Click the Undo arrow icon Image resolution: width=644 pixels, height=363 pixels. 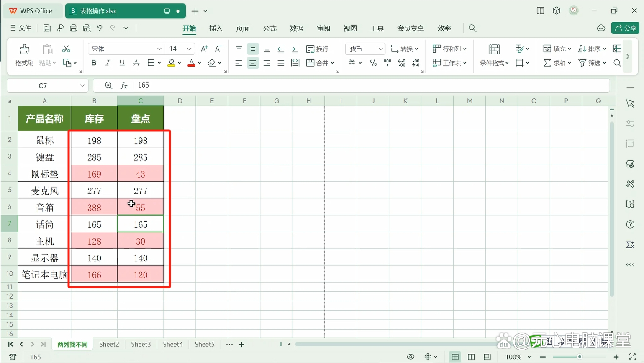100,28
